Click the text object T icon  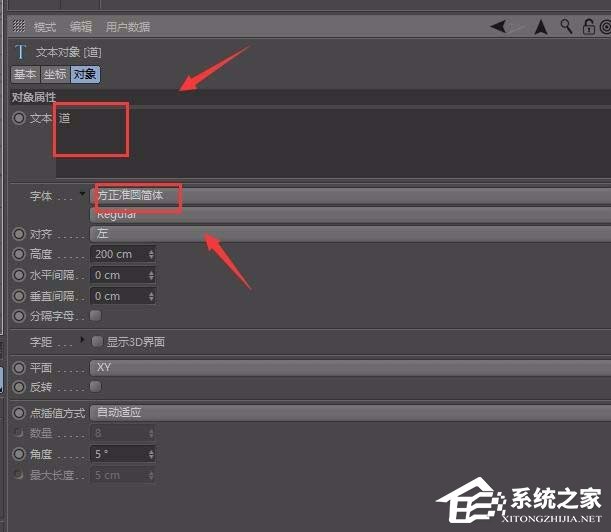(21, 52)
